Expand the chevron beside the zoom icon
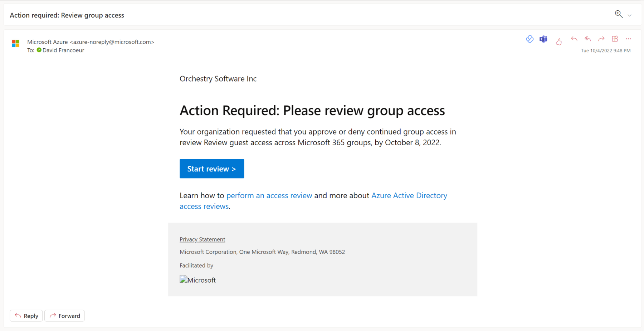644x331 pixels. coord(629,15)
